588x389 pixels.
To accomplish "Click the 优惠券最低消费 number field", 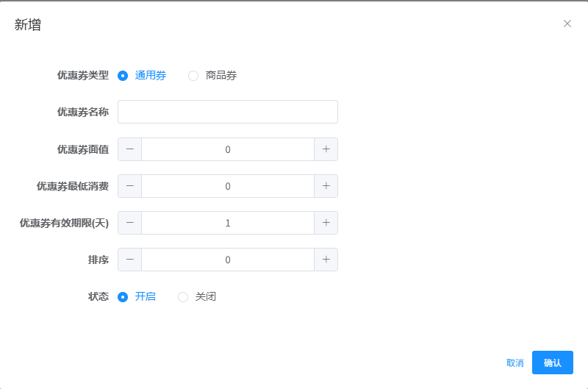I will (228, 186).
